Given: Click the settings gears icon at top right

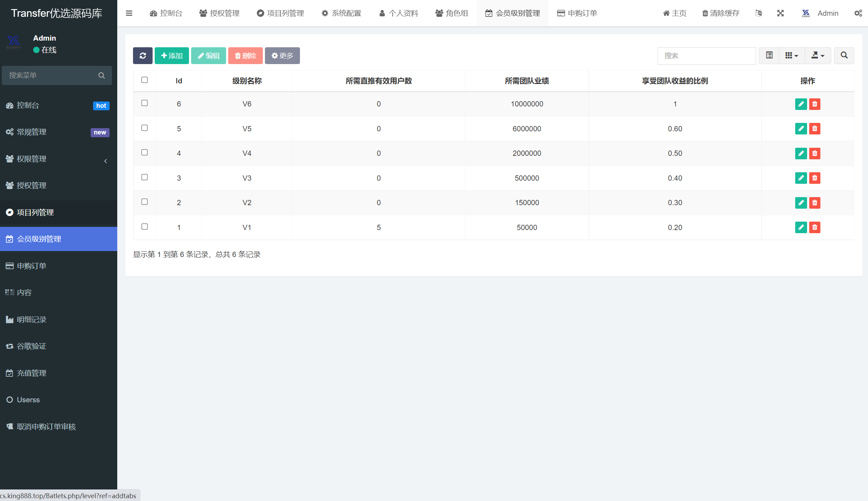Looking at the screenshot, I should (858, 13).
